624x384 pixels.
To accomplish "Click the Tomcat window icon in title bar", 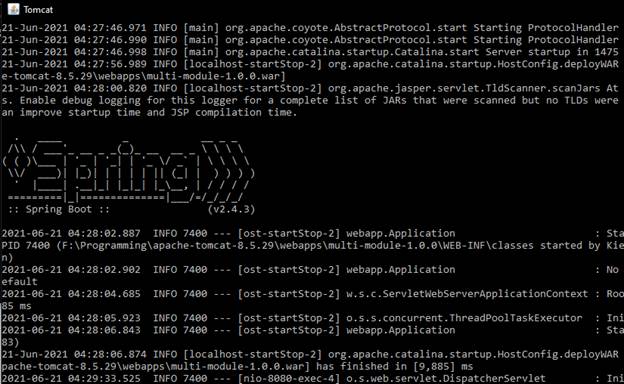I will 14,9.
